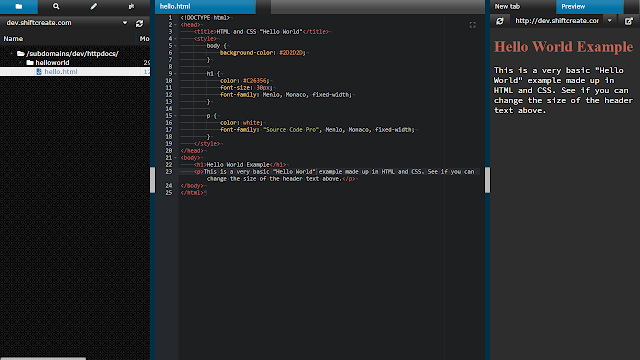Click the color #C26356 value
Image resolution: width=640 pixels, height=360 pixels.
pos(255,81)
